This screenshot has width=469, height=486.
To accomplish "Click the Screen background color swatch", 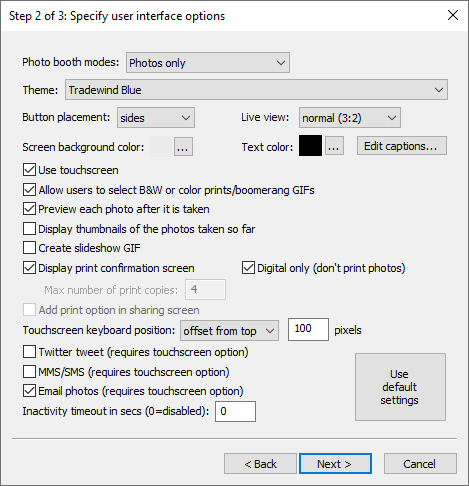I will [x=161, y=147].
